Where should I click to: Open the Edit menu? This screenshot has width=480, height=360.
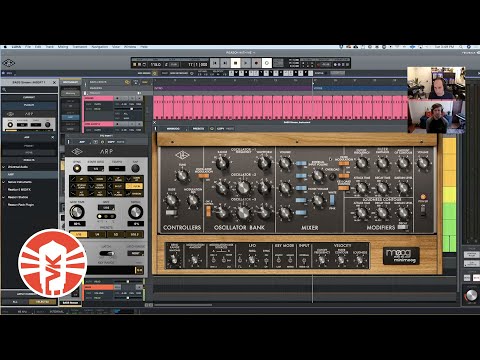[x=38, y=47]
